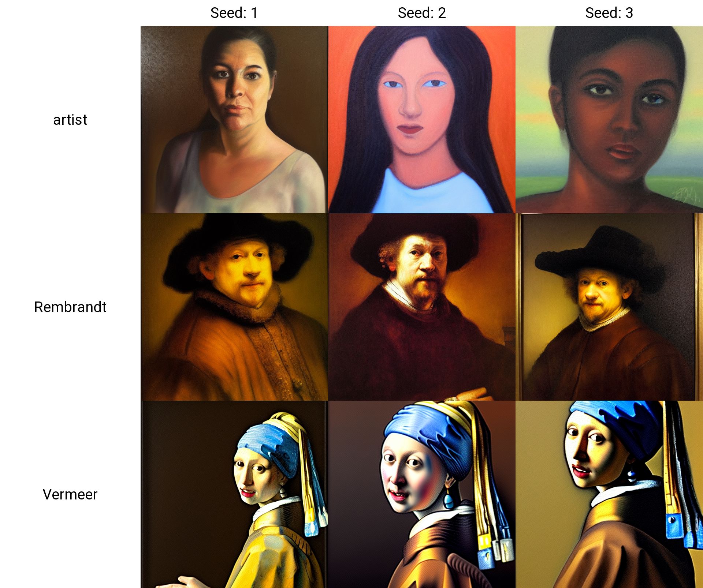
Task: Click the 'Seed: 3' column header
Action: [609, 13]
